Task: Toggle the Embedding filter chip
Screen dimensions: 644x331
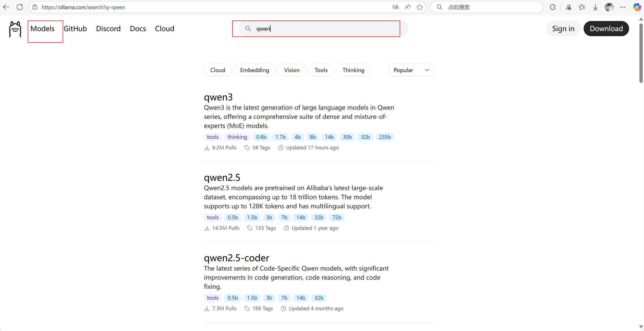Action: pyautogui.click(x=254, y=70)
